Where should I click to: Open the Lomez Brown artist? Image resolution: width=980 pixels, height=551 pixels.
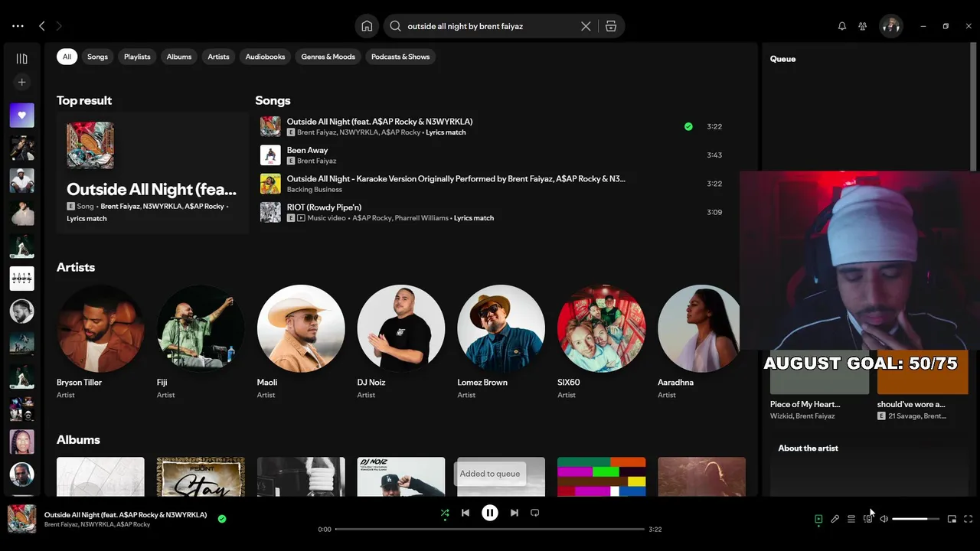[501, 342]
